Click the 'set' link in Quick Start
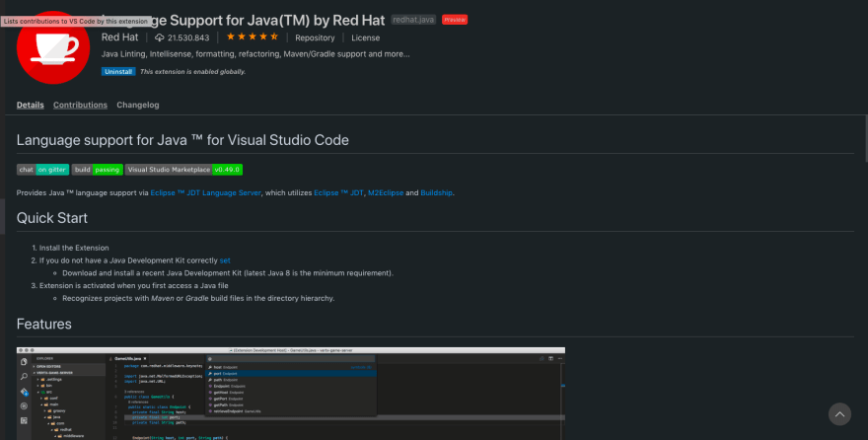The height and width of the screenshot is (440, 868). click(225, 260)
